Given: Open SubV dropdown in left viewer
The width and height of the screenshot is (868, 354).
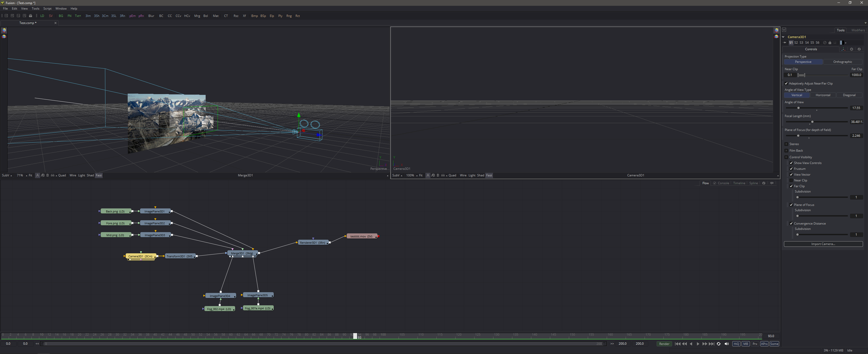Looking at the screenshot, I should [x=7, y=175].
